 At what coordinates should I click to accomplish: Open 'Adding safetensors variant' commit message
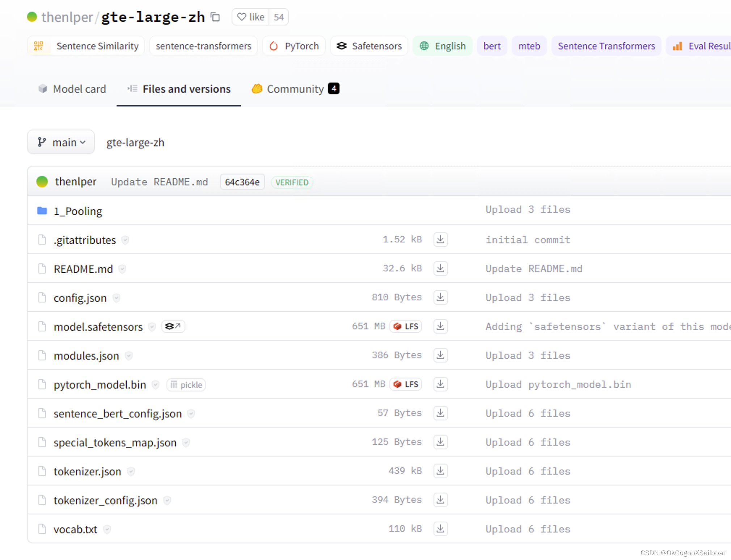pos(608,327)
